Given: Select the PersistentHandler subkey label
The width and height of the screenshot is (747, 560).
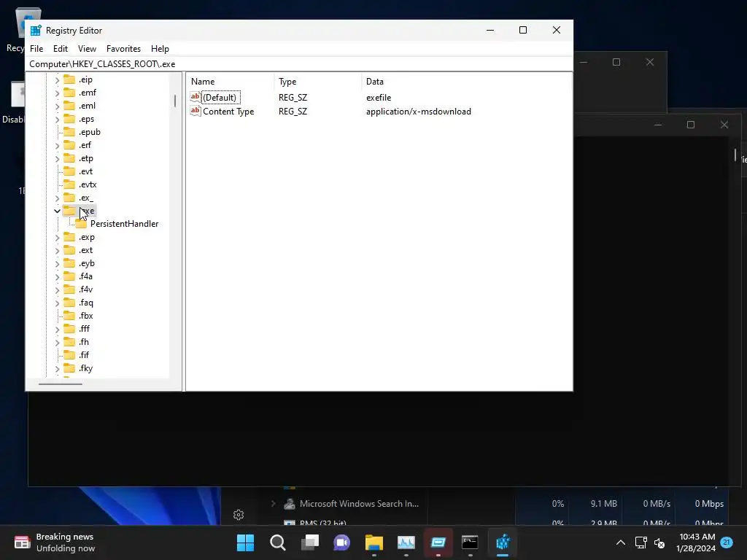Looking at the screenshot, I should tap(124, 224).
